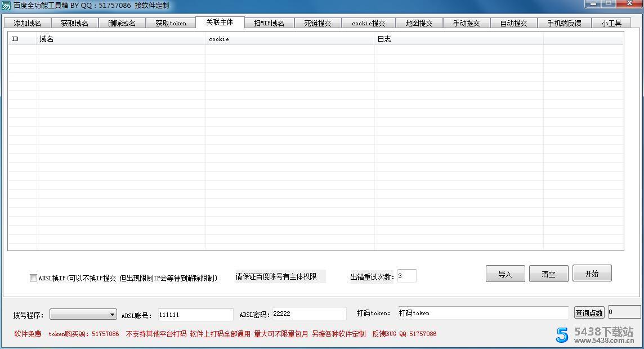
Task: Open the 死链提交 tab
Action: 317,23
